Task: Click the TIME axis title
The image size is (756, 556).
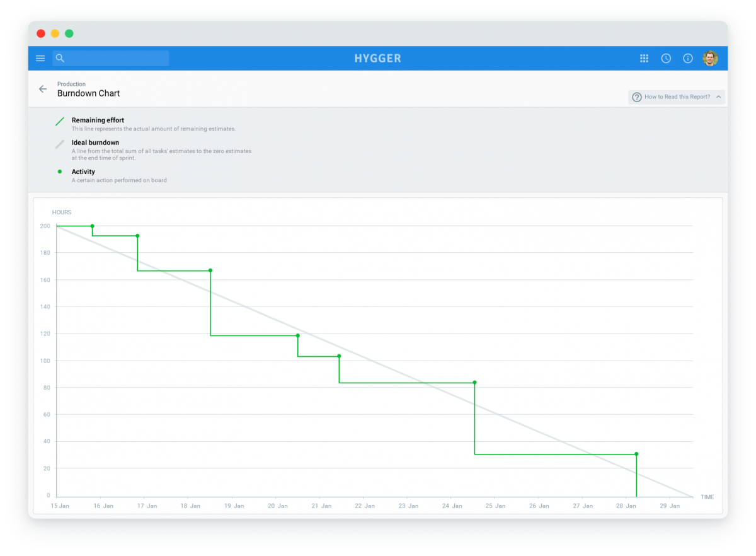Action: pos(707,497)
